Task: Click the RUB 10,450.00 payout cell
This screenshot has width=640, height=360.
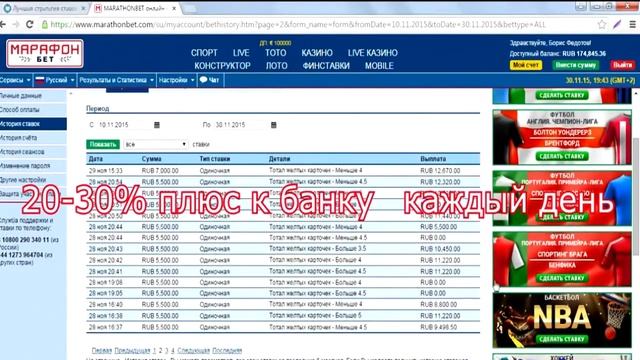Action: 440,249
